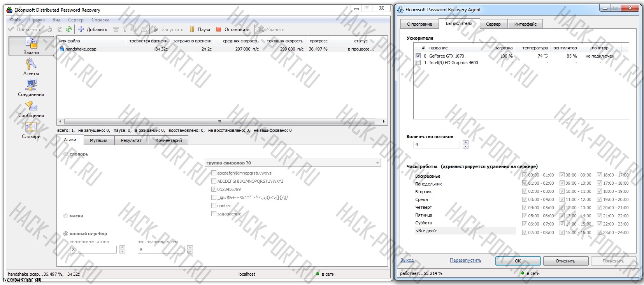Click the move-up arrow toolbar icon
The image size is (644, 285).
[125, 29]
